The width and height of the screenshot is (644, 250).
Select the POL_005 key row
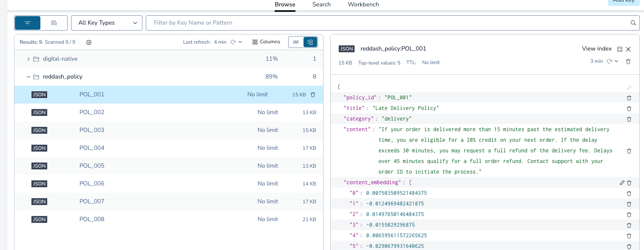pos(169,166)
